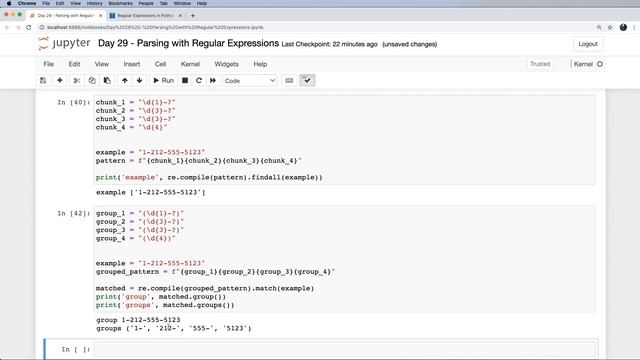Open the Window menu in the menu bar
The image size is (640, 360).
point(182,3)
